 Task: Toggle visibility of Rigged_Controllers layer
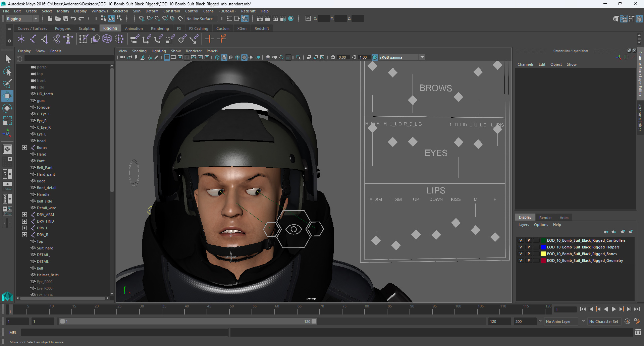coord(521,240)
